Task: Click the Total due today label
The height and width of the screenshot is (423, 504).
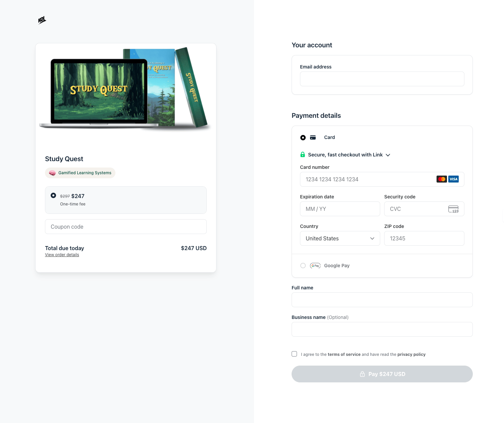Action: point(64,248)
